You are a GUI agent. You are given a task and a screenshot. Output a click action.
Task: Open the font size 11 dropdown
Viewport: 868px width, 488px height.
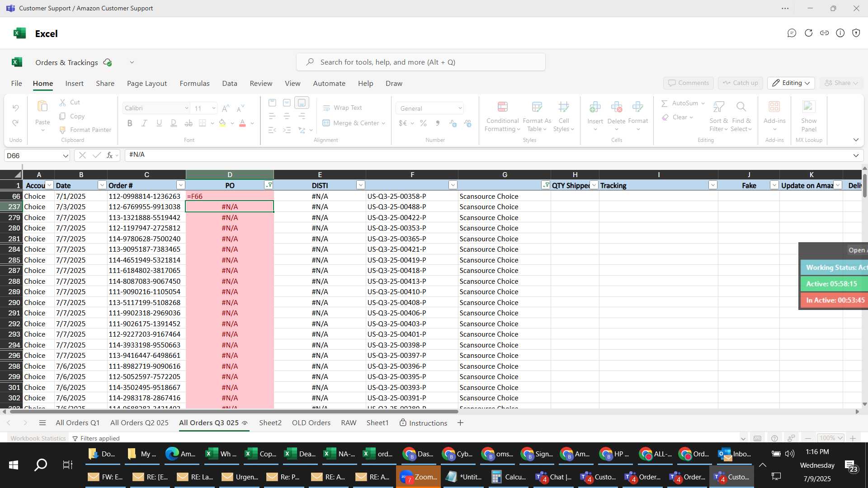213,108
